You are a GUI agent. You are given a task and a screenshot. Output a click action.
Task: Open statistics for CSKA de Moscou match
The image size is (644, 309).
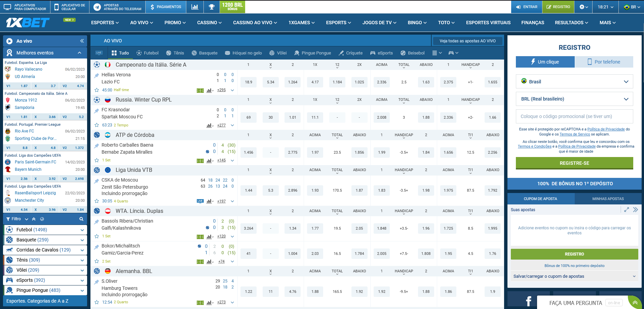click(210, 201)
